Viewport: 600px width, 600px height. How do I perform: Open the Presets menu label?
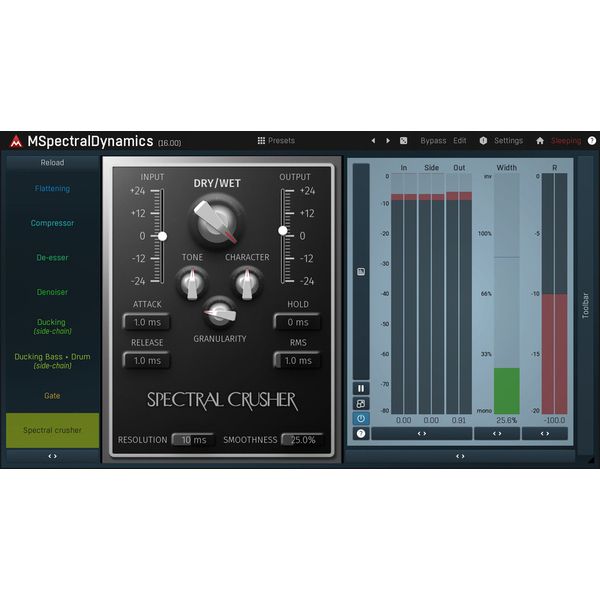pyautogui.click(x=281, y=140)
